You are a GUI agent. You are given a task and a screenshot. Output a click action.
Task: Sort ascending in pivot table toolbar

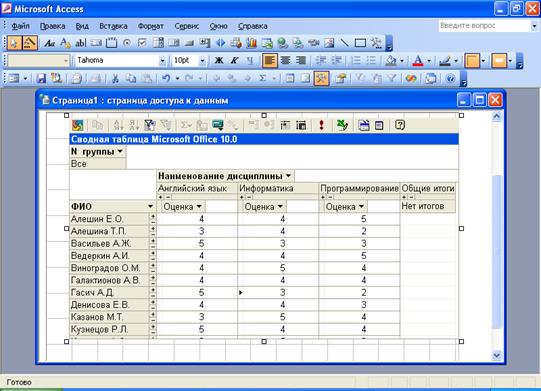point(118,125)
